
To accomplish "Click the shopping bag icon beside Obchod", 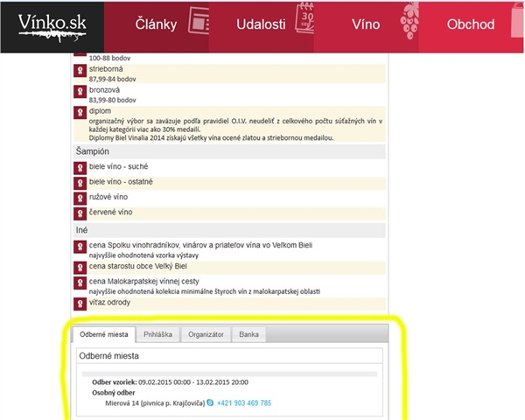I will 517,21.
